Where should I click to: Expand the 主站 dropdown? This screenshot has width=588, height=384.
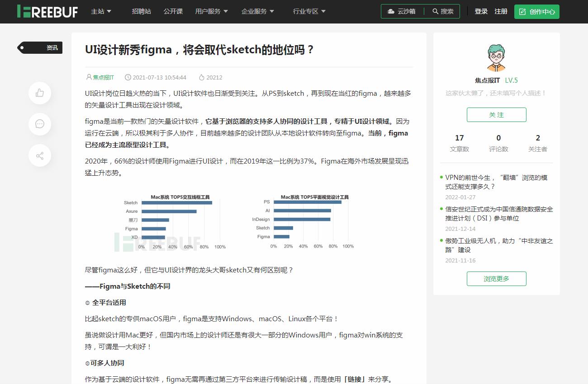(x=101, y=11)
